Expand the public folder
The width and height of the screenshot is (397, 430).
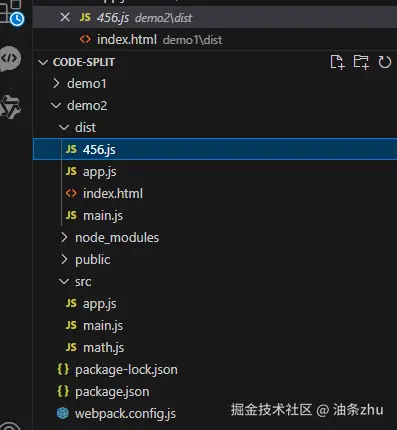(64, 259)
